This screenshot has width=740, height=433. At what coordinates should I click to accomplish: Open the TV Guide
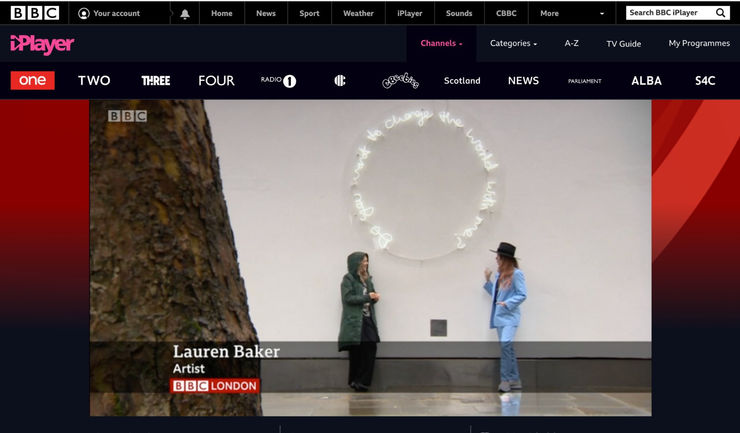pyautogui.click(x=623, y=44)
